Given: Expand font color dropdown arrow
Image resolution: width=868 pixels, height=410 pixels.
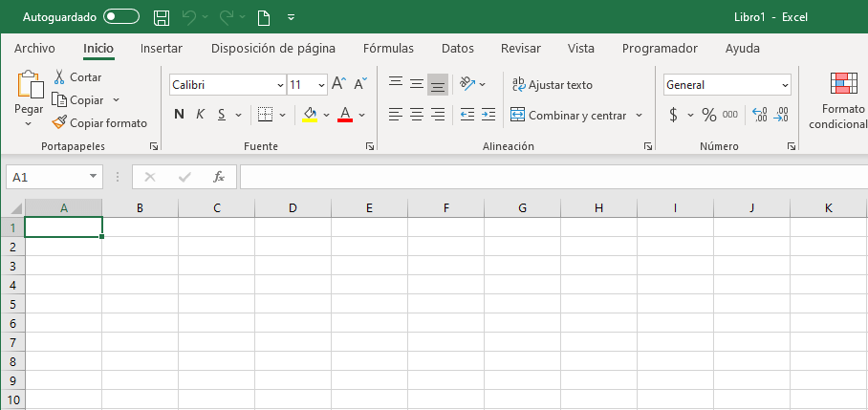Looking at the screenshot, I should (x=362, y=115).
